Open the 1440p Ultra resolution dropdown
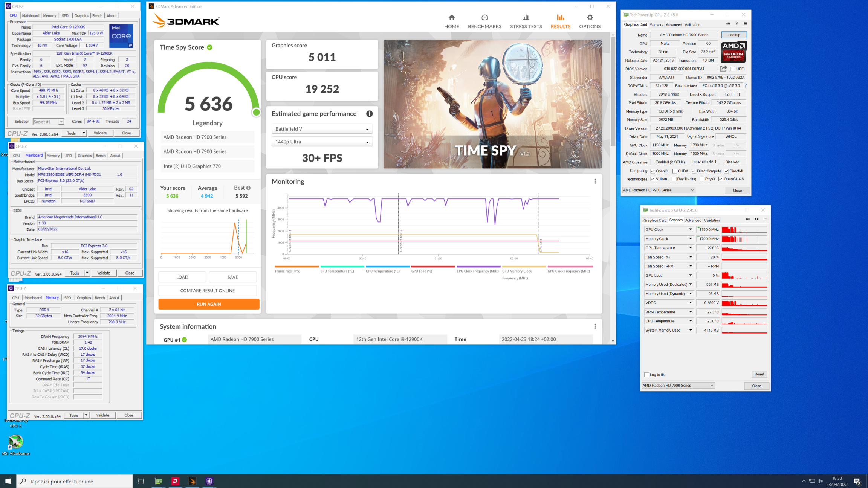 [322, 142]
